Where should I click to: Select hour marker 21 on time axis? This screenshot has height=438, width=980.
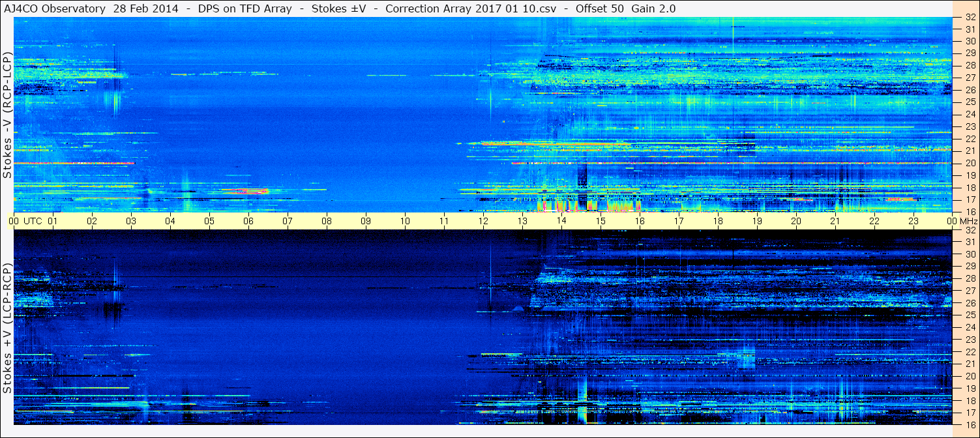point(835,221)
